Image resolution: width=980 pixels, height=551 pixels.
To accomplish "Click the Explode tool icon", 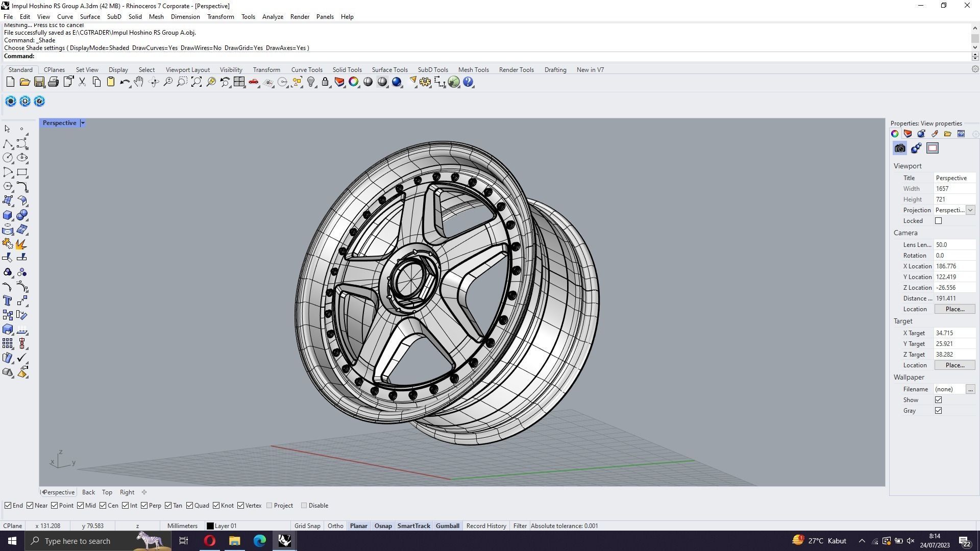I will [21, 244].
